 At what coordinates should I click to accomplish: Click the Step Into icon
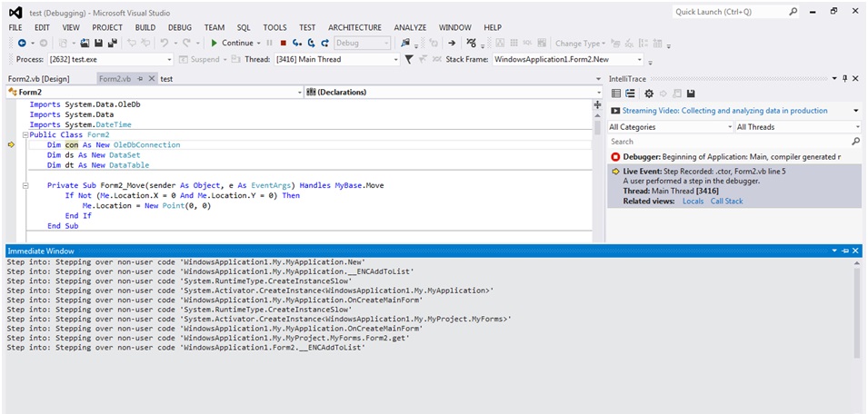(298, 43)
